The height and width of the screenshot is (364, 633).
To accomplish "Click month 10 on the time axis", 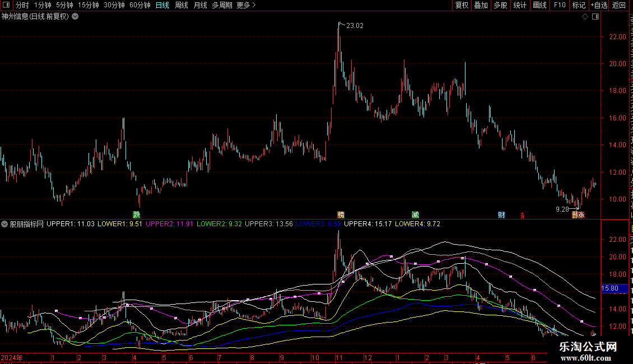I will (315, 358).
